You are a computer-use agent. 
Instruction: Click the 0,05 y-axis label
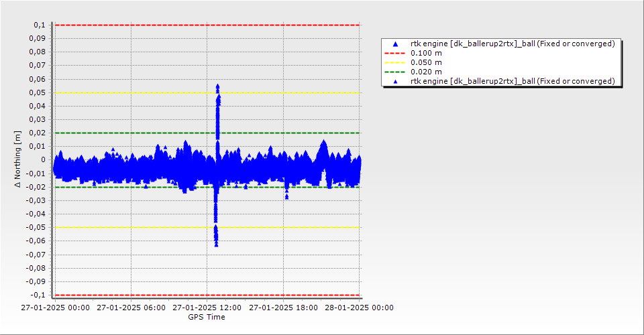click(38, 92)
